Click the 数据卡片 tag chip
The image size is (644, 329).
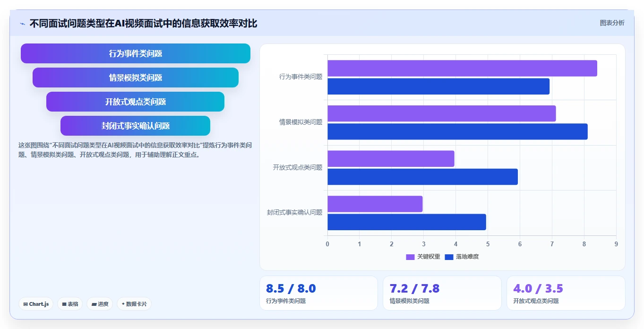point(134,304)
